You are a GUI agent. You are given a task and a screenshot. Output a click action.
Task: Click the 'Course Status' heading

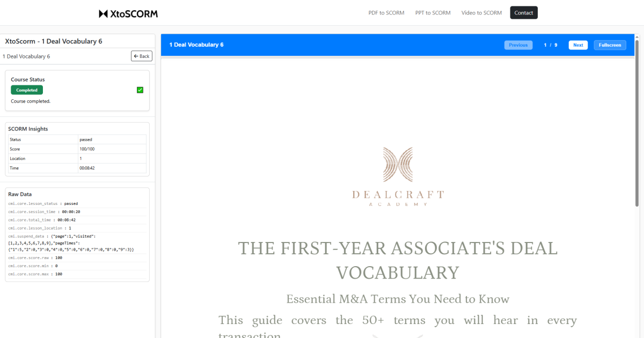[x=28, y=79]
